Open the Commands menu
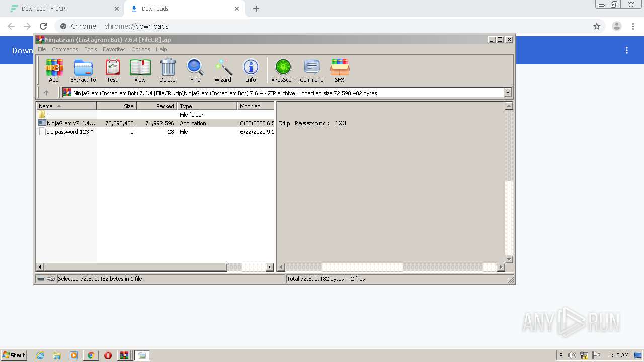The width and height of the screenshot is (644, 362). [65, 49]
